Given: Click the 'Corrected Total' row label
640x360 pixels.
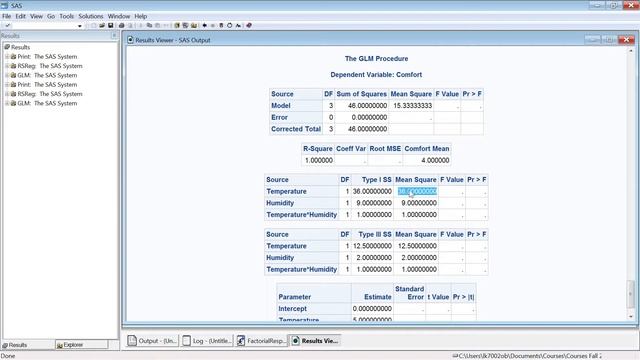Looking at the screenshot, I should (x=296, y=129).
